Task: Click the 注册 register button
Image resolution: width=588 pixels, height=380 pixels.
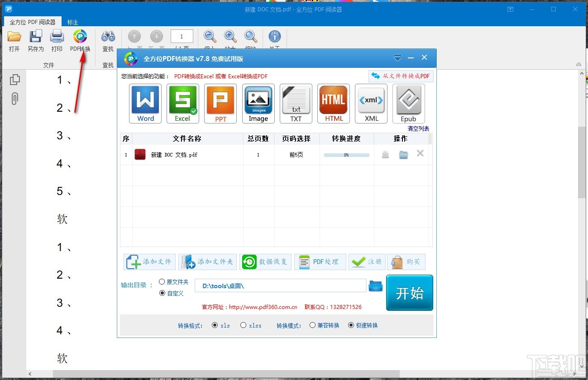Action: click(x=367, y=261)
